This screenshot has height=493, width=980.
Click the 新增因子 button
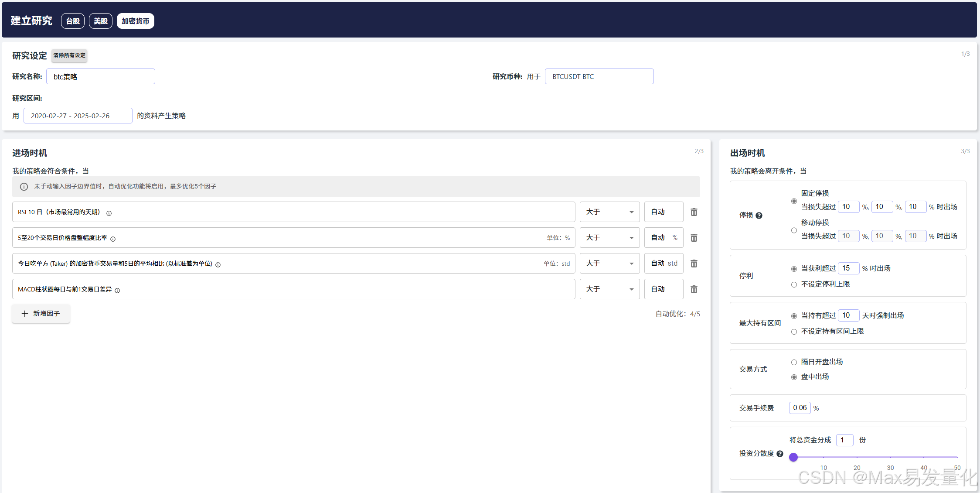pyautogui.click(x=41, y=314)
